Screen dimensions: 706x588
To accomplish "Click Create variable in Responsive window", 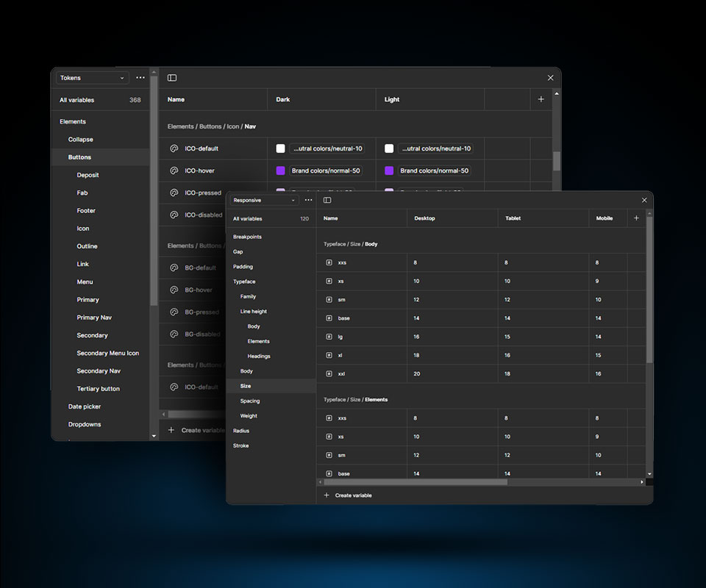I will 353,495.
